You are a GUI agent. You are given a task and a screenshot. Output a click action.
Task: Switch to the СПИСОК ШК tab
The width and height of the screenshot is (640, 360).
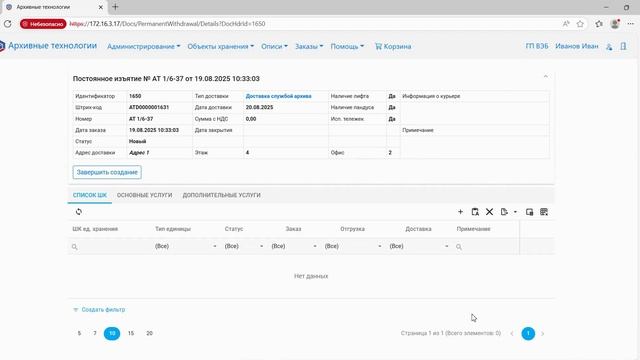click(90, 195)
